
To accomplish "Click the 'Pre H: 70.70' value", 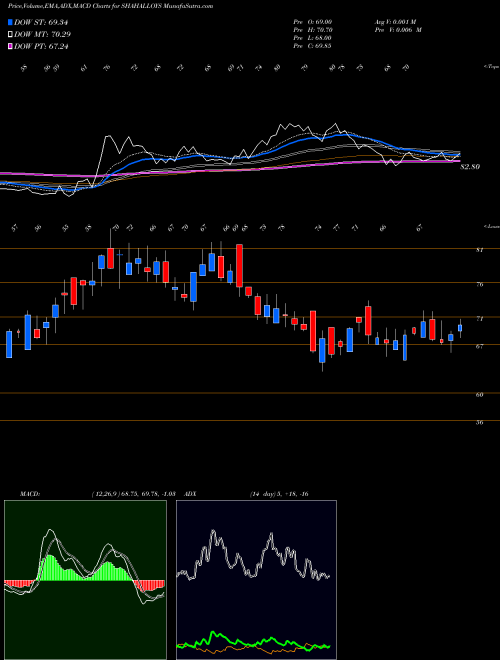I will tap(312, 30).
